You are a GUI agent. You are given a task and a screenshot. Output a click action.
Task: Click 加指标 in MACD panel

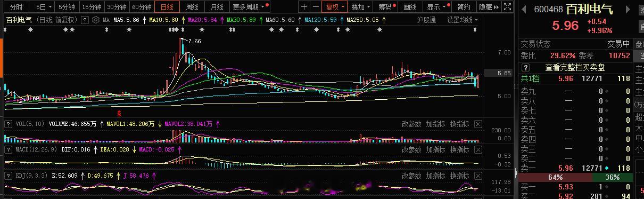click(435, 150)
